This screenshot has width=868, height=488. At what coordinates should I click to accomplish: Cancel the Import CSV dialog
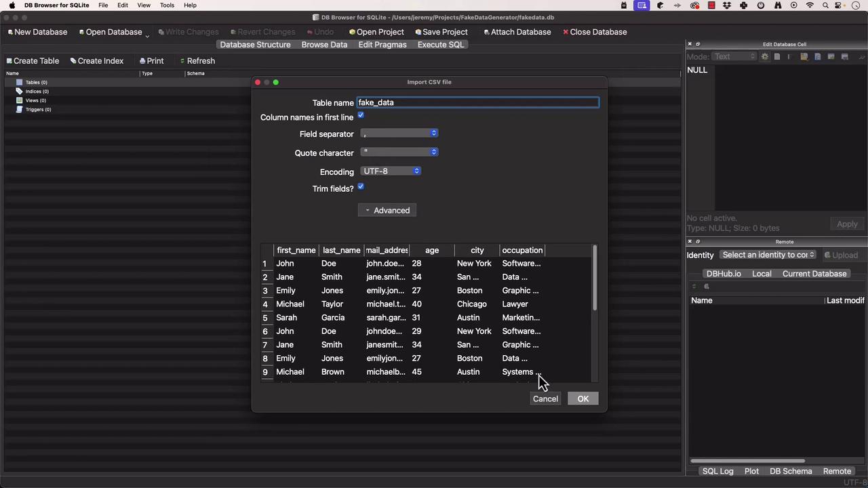[545, 399]
